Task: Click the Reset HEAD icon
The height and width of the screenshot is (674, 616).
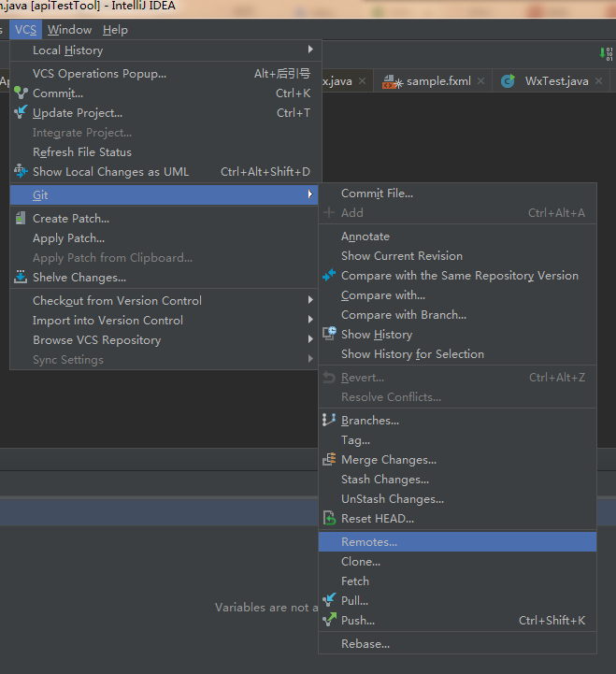Action: [x=329, y=518]
